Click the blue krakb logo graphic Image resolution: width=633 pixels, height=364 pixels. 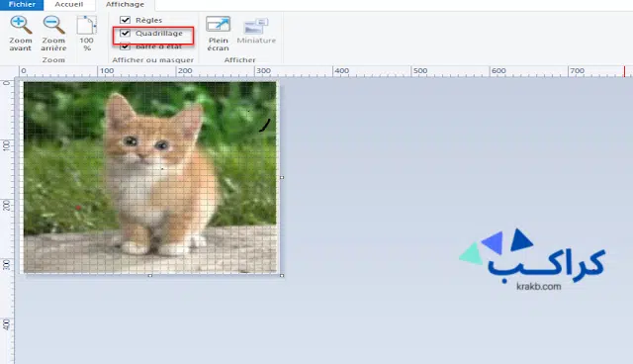532,255
